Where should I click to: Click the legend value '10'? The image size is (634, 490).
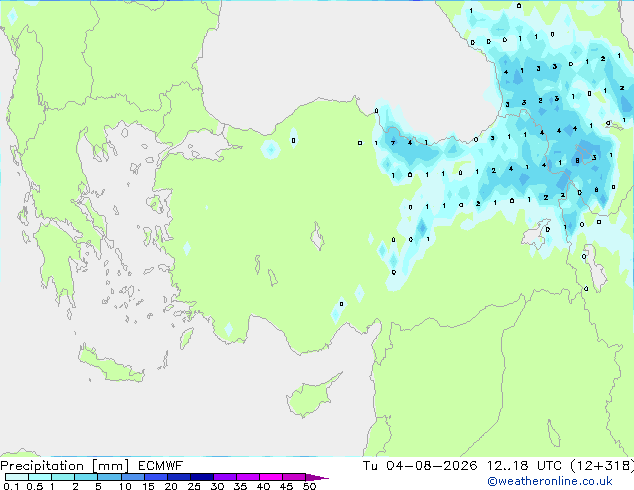click(x=125, y=486)
